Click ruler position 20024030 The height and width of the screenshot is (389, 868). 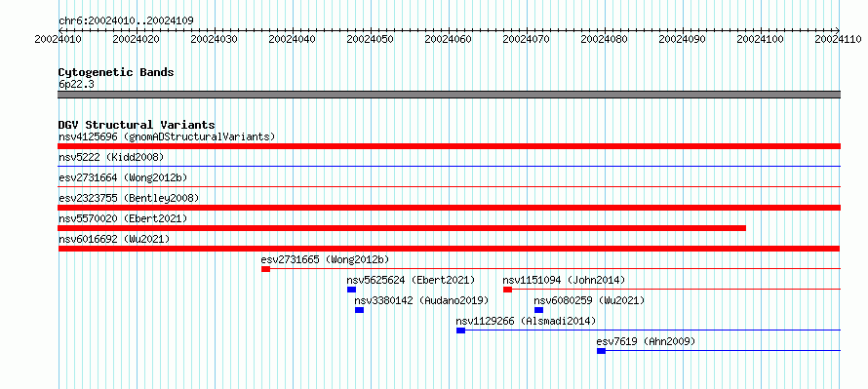pos(215,39)
